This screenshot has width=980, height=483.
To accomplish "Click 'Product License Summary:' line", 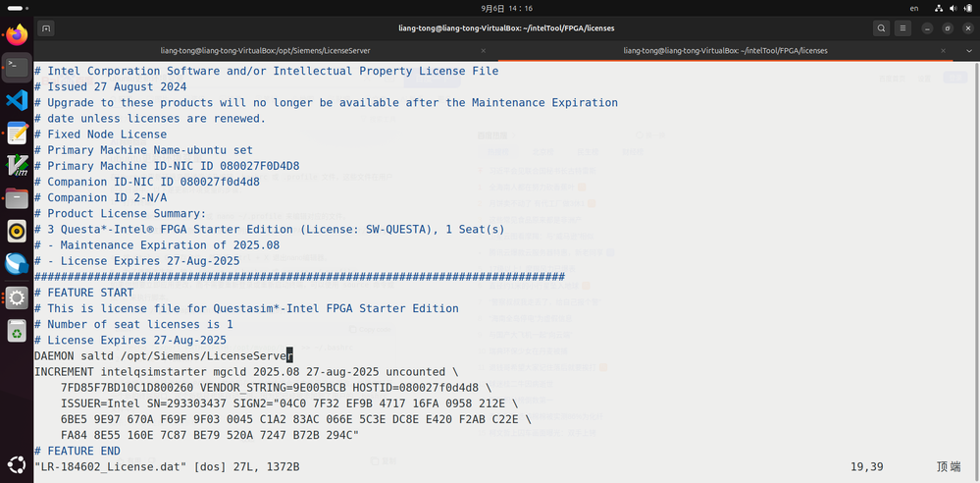I will point(120,213).
